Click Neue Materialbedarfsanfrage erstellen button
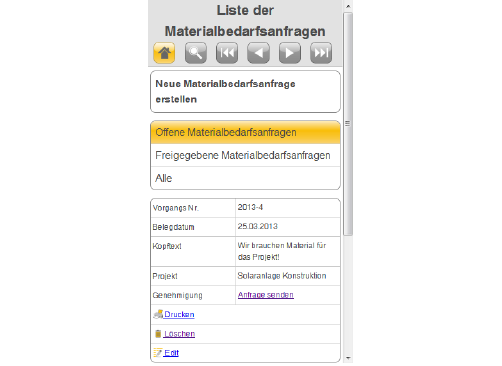 click(x=245, y=91)
